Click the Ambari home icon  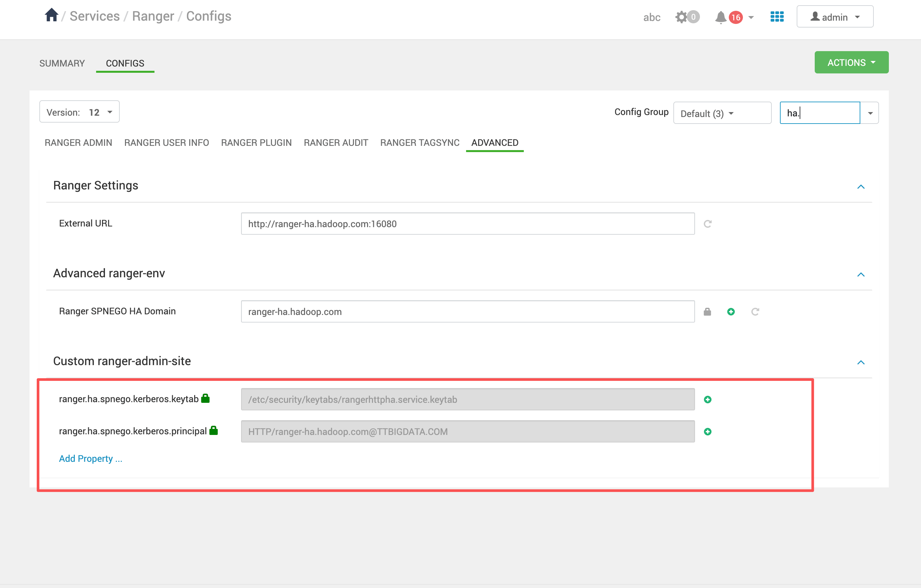coord(51,16)
